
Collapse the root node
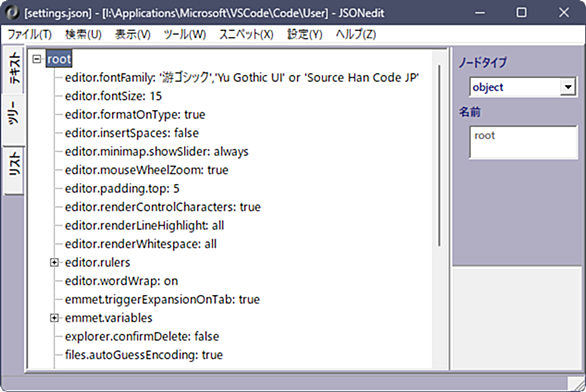pos(36,59)
